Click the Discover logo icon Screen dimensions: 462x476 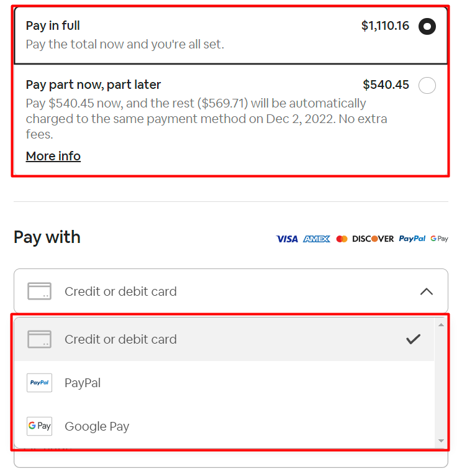point(373,239)
